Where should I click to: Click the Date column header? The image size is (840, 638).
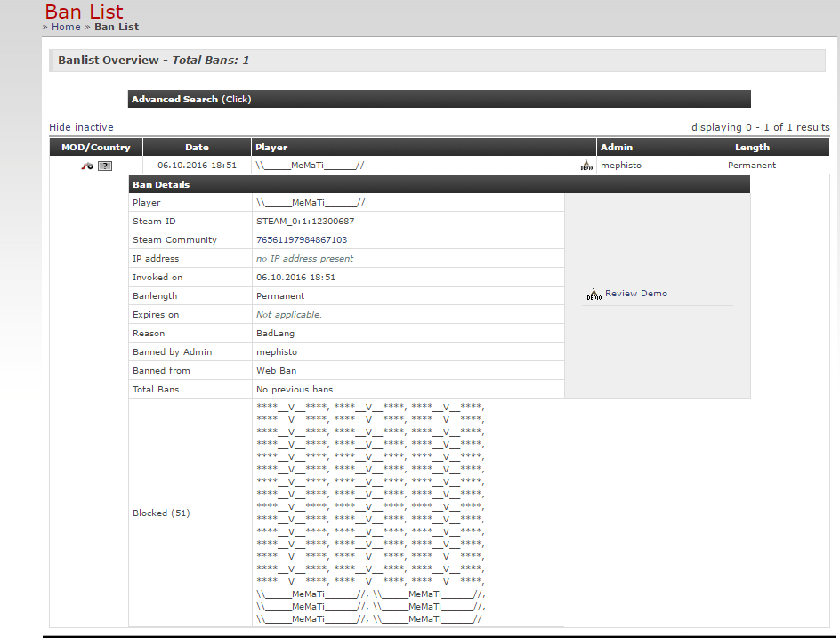click(x=197, y=148)
